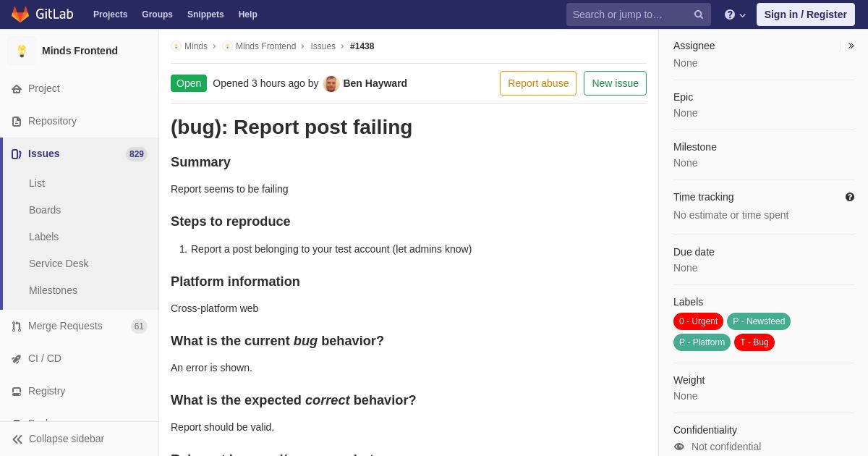
Task: Click the Minds group breadcrumb icon
Action: click(x=176, y=46)
